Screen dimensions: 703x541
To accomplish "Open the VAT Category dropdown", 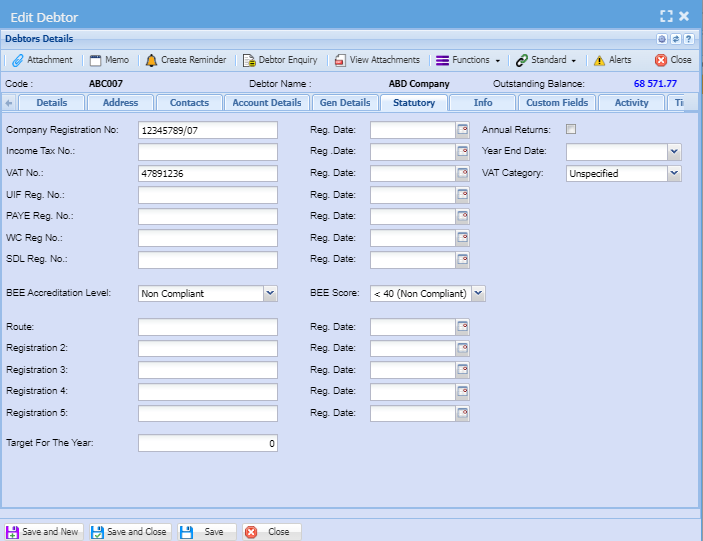I will (674, 174).
